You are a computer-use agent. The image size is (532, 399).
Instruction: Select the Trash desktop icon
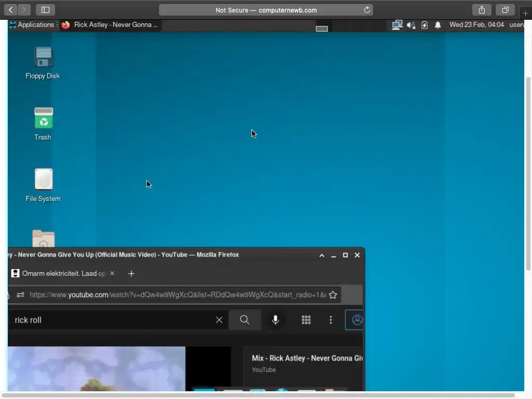pyautogui.click(x=43, y=124)
